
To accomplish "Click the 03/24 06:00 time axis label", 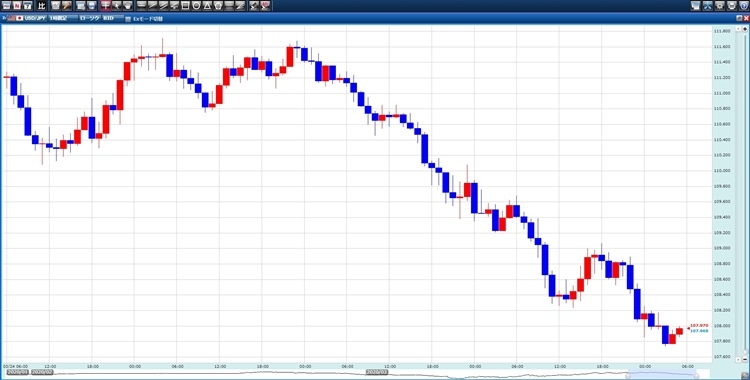I will tap(15, 366).
